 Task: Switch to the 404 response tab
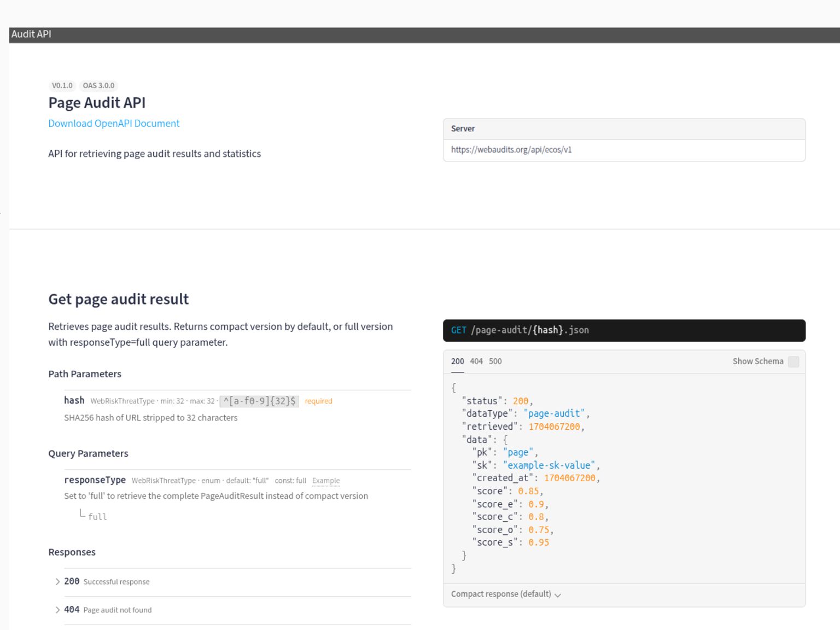476,361
